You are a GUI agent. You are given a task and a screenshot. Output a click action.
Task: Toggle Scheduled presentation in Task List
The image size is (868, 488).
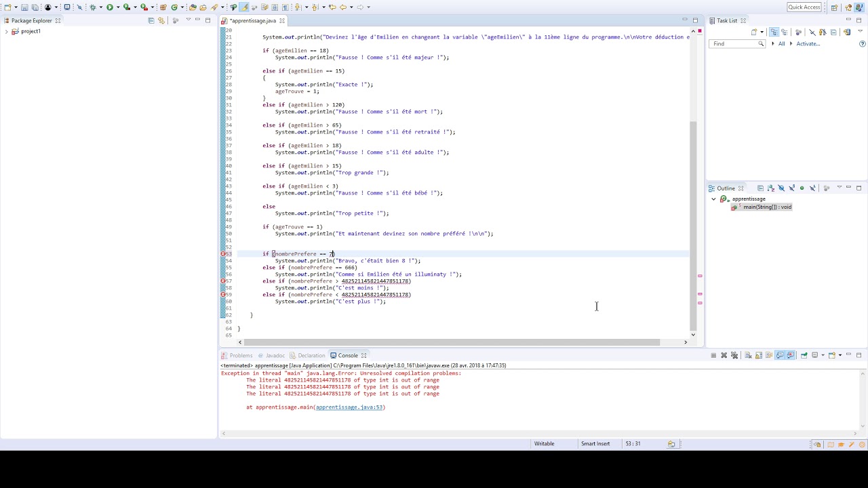point(785,33)
